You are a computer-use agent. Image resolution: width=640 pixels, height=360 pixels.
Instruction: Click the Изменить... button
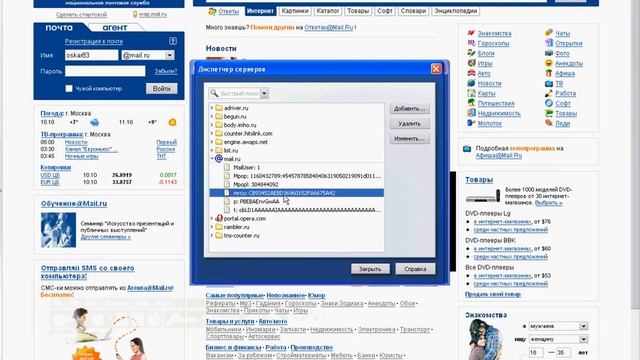(x=409, y=139)
